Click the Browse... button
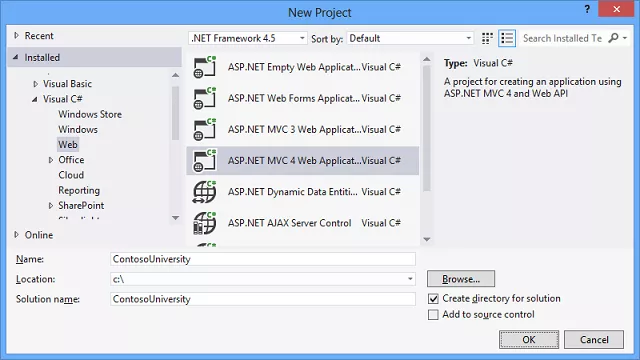 (461, 279)
